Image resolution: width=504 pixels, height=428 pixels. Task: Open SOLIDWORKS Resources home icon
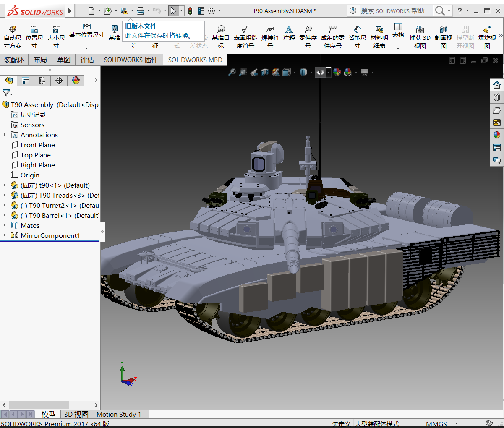point(497,85)
